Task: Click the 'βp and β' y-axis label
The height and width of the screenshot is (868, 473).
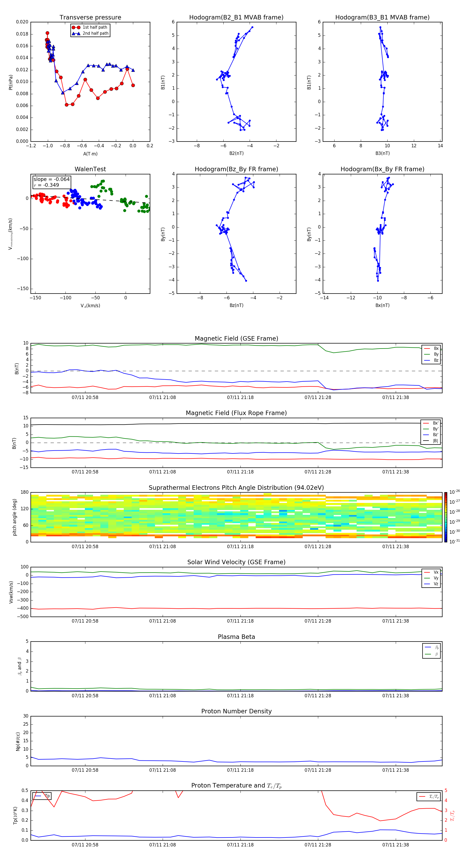Action: click(x=20, y=666)
